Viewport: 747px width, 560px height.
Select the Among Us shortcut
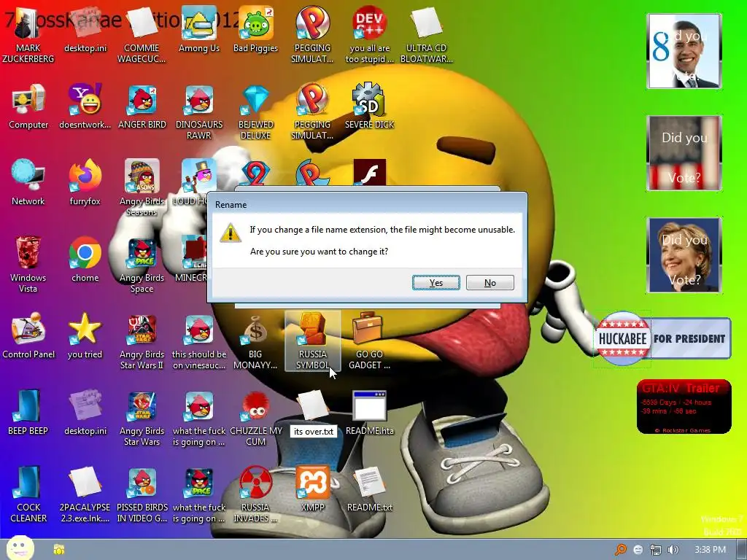[198, 29]
